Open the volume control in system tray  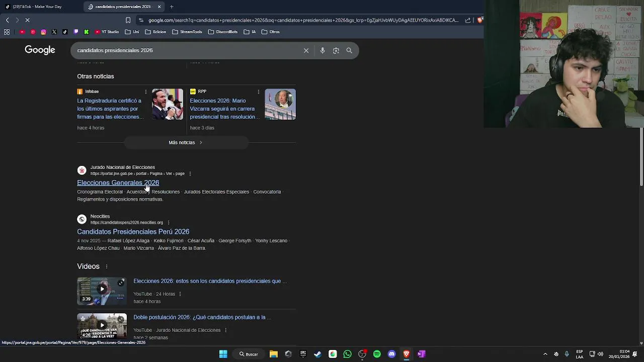[x=600, y=354]
